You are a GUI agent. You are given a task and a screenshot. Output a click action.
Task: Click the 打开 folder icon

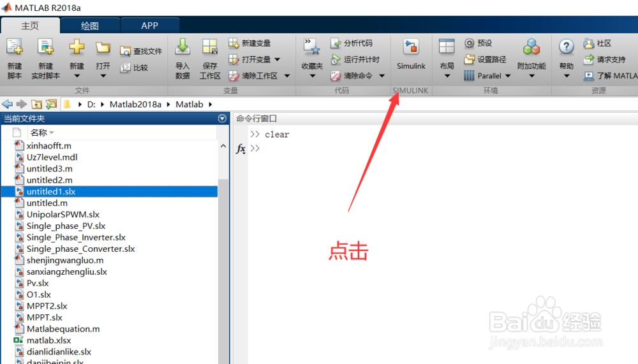pyautogui.click(x=103, y=48)
